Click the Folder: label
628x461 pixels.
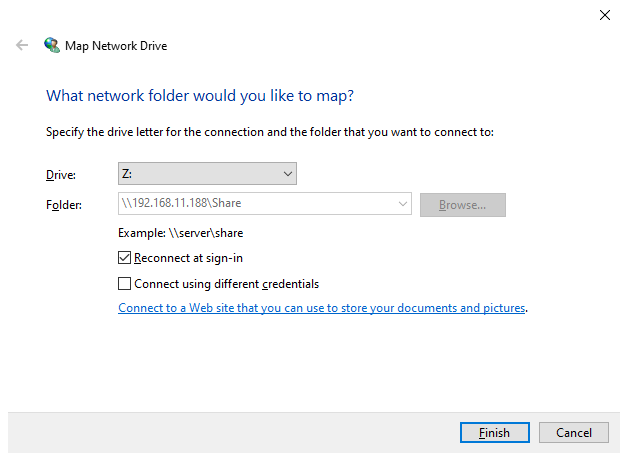[x=64, y=205]
